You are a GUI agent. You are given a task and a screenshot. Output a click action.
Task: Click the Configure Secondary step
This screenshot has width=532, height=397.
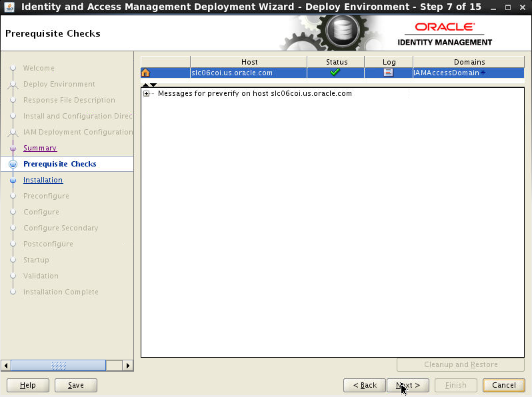pyautogui.click(x=61, y=228)
